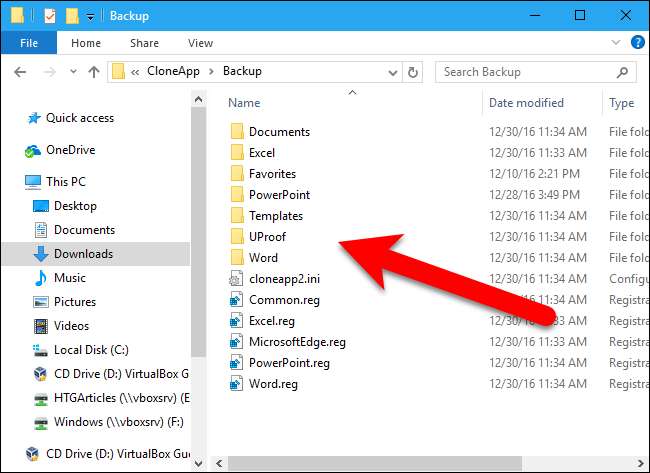Select the Word folder icon
The height and width of the screenshot is (473, 650).
(x=237, y=257)
